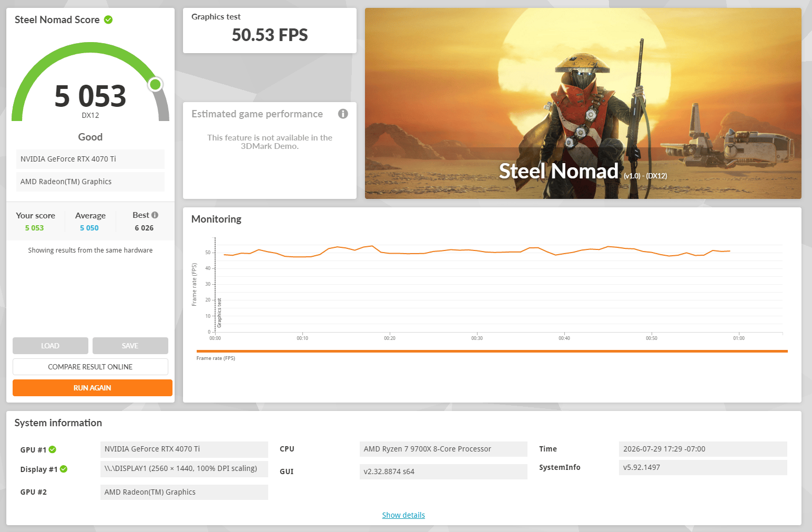Click the green score gauge indicator knob
The image size is (812, 532).
[155, 84]
